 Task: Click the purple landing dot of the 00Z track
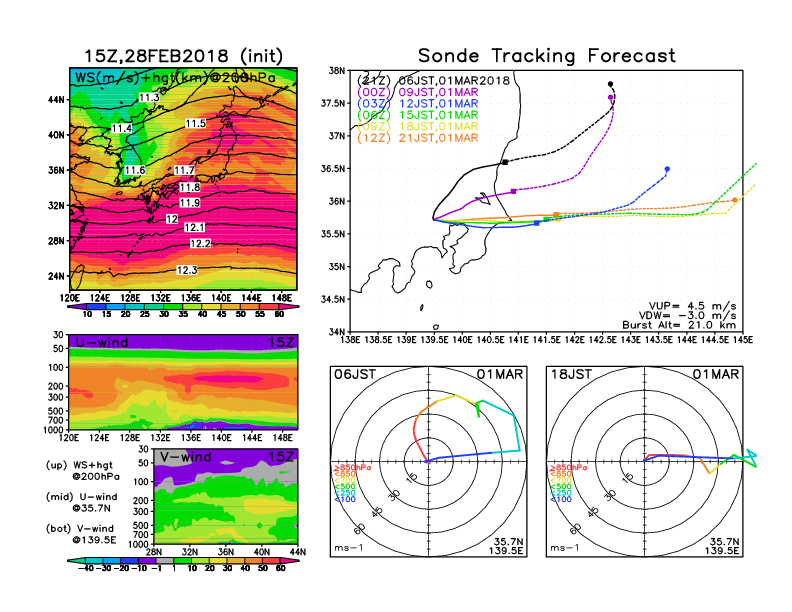611,97
